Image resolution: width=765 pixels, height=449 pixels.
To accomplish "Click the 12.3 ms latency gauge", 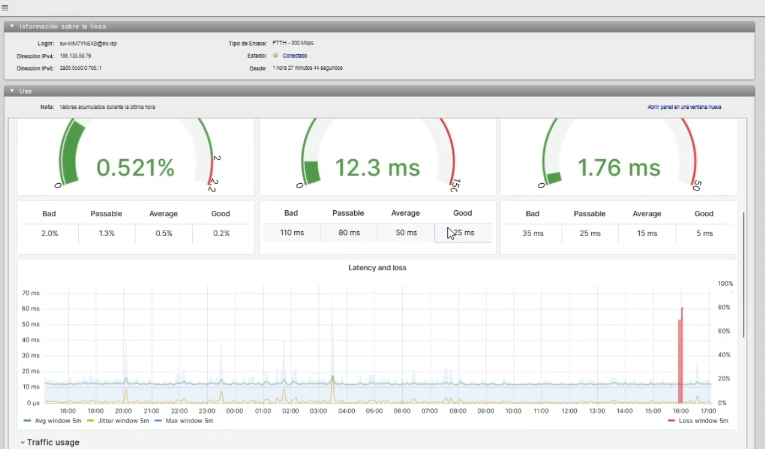I will tap(376, 165).
